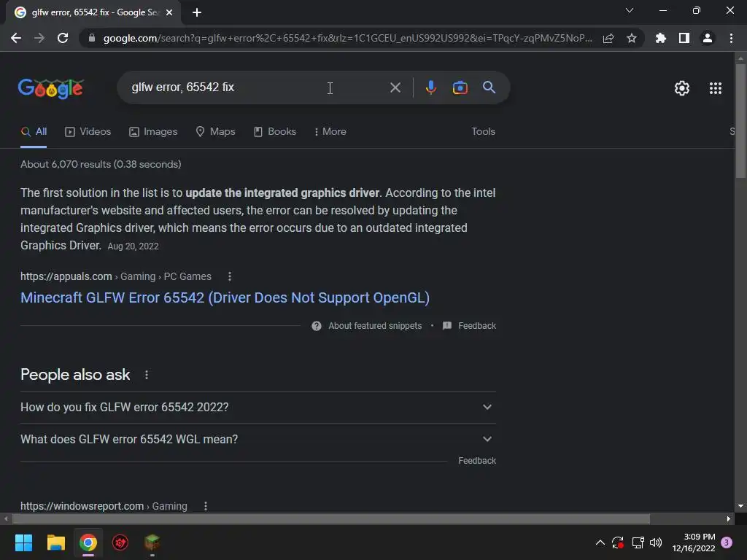Switch to the Images tab
747x560 pixels.
coord(153,132)
